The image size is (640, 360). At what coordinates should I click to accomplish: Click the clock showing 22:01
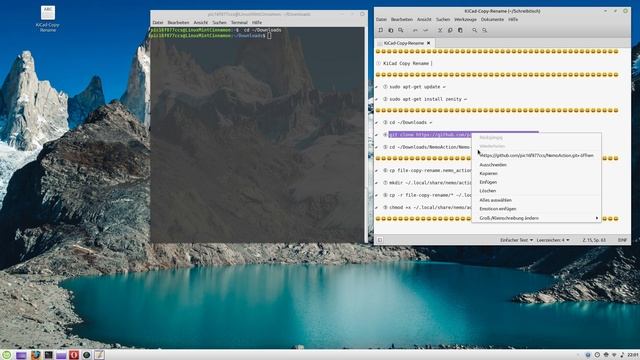(x=633, y=355)
